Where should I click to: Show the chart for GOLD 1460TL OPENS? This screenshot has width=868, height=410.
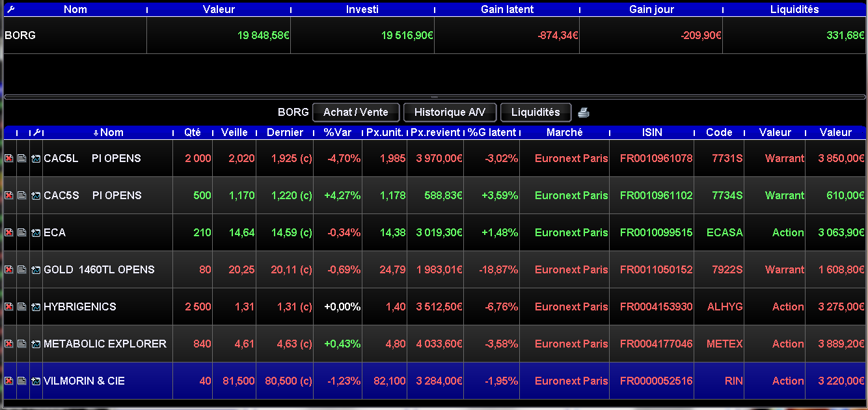[x=36, y=269]
